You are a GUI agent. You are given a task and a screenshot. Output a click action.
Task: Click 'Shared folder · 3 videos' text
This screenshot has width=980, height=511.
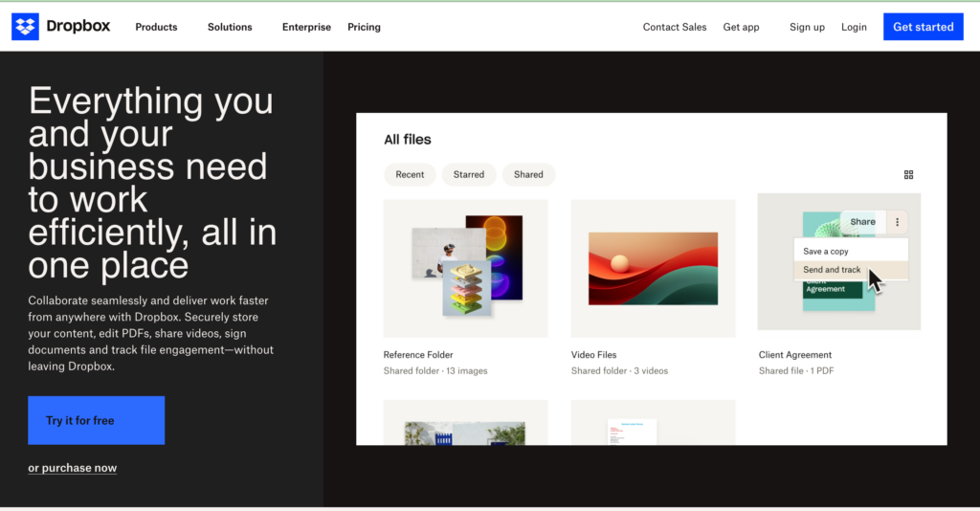[x=619, y=371]
